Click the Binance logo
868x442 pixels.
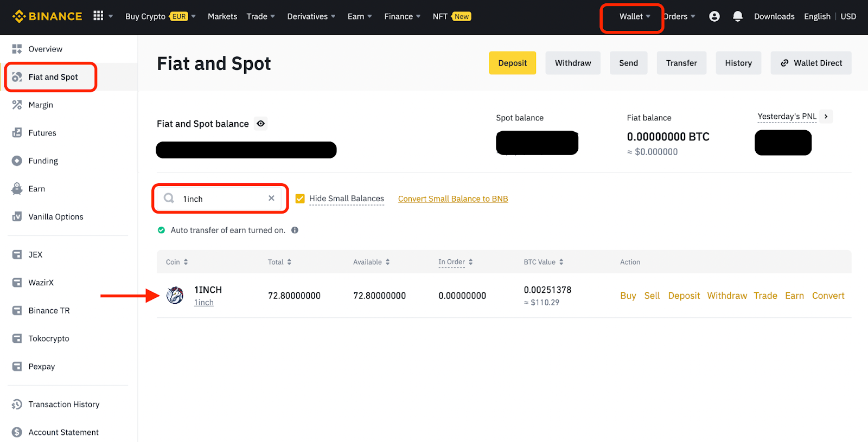[47, 16]
